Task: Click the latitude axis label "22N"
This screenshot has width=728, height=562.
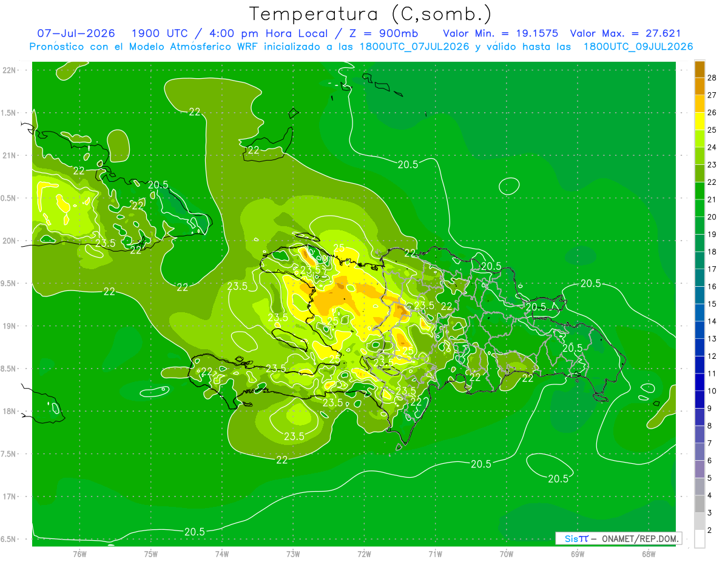Action: click(x=10, y=70)
